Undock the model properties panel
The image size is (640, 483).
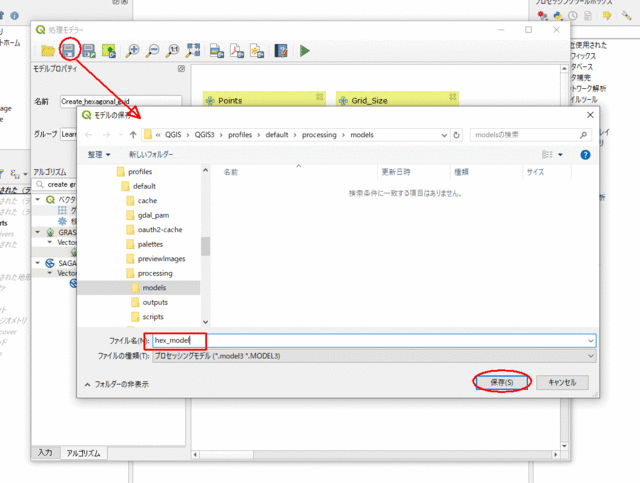click(181, 69)
